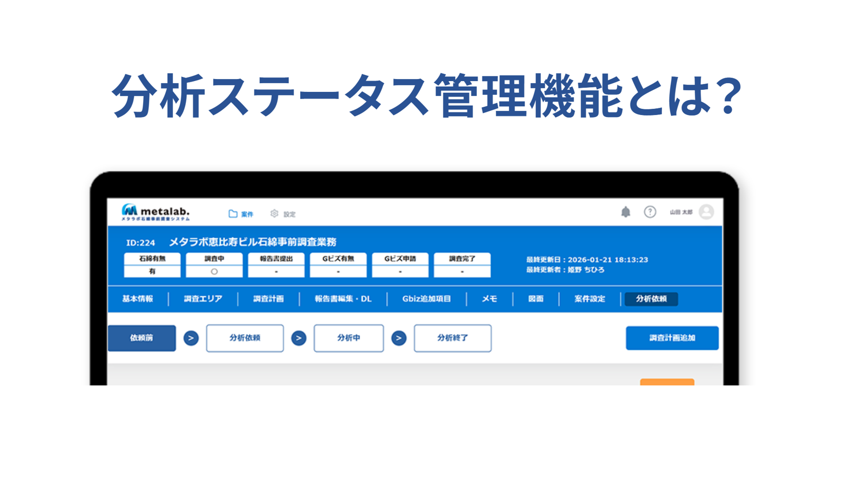Click the arrow before 分析終了
Image resolution: width=856 pixels, height=504 pixels.
(x=399, y=338)
